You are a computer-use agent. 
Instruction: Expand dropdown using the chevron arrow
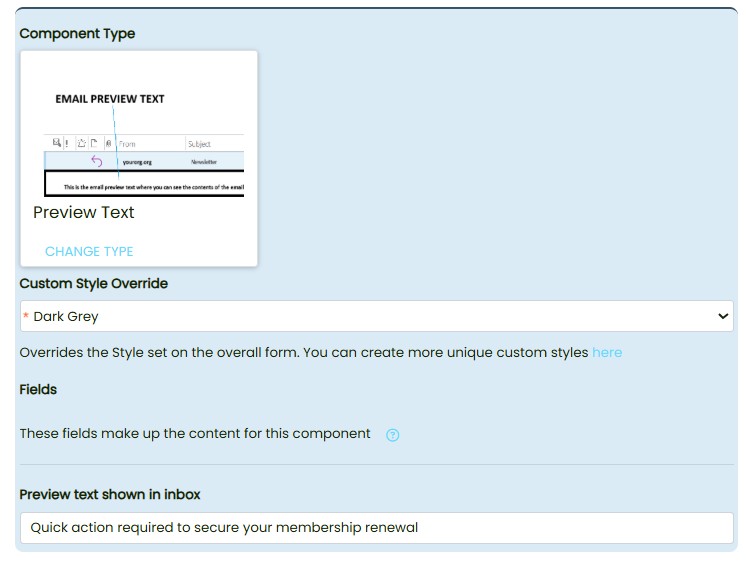click(723, 317)
